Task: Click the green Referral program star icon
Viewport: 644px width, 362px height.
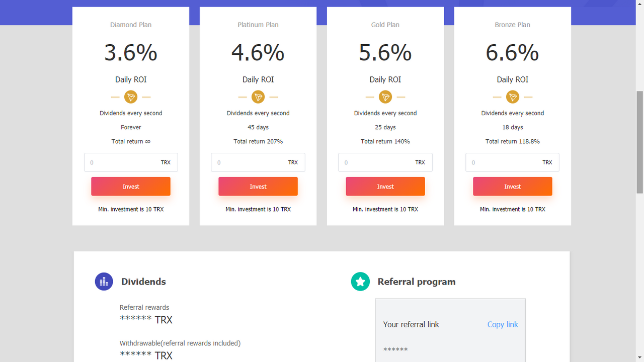Action: (x=360, y=282)
